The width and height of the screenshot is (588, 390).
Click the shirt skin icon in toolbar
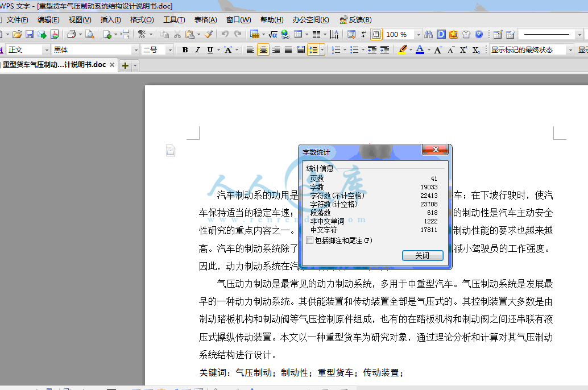466,35
